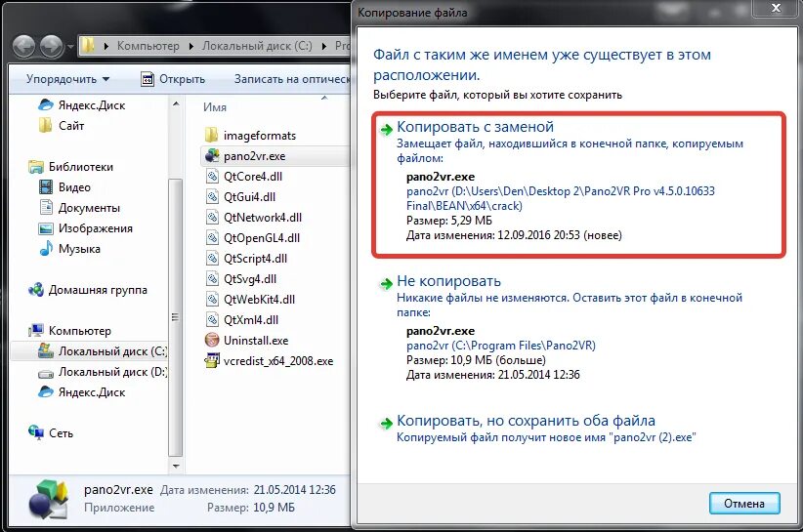Expand the arrow after Локальный диск (C:) breadcrumb
803x532 pixels.
click(x=324, y=46)
